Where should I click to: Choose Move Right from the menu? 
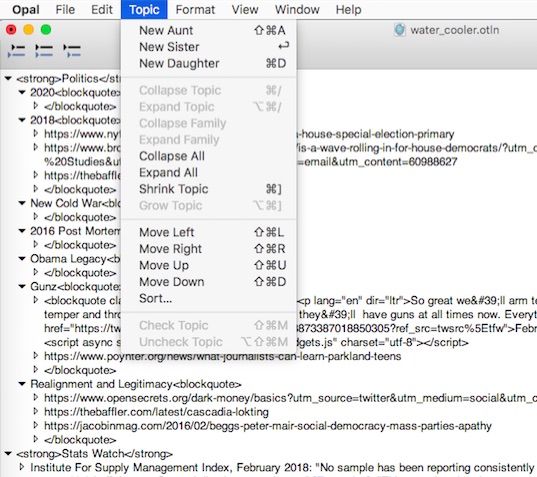209,249
